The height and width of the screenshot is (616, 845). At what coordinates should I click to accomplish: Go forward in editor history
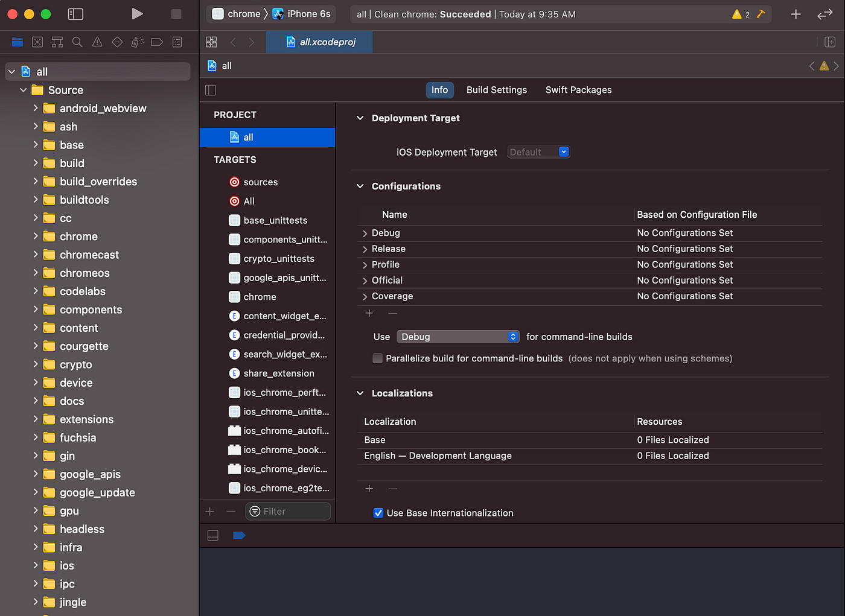pyautogui.click(x=252, y=42)
